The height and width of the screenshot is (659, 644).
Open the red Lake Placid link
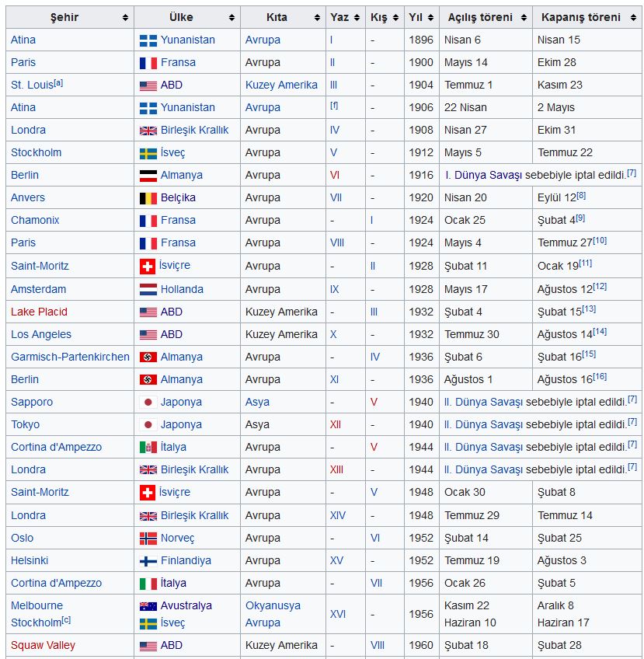pos(39,312)
